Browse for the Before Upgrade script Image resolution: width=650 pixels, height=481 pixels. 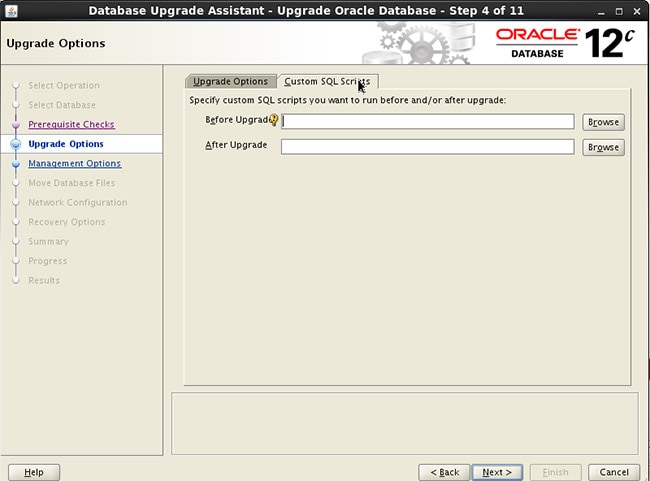(x=603, y=122)
